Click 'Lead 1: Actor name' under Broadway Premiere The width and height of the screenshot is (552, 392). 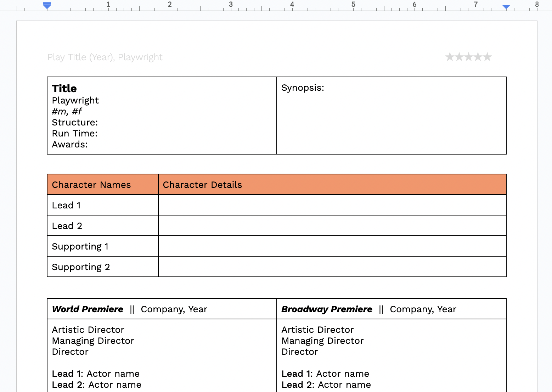click(325, 374)
